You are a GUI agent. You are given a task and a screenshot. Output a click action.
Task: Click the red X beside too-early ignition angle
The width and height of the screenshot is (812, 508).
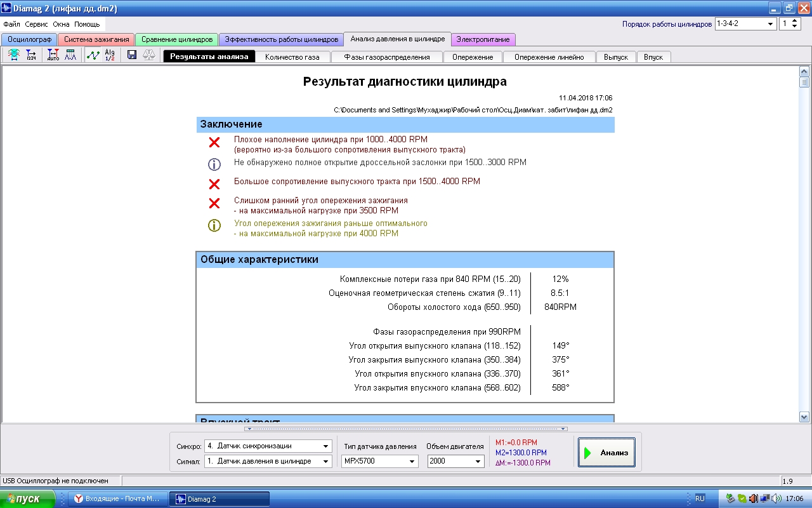(214, 203)
